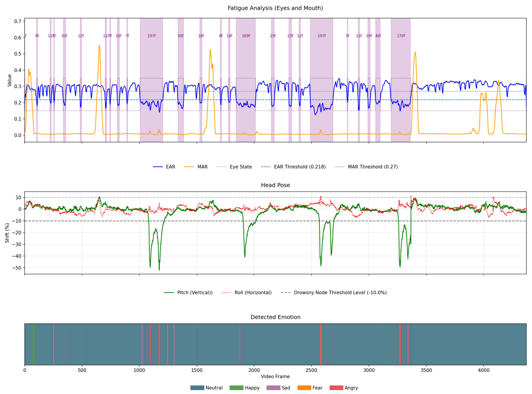This screenshot has width=532, height=394.
Task: Click the teal Neutral emotion swatch
Action: pos(197,388)
